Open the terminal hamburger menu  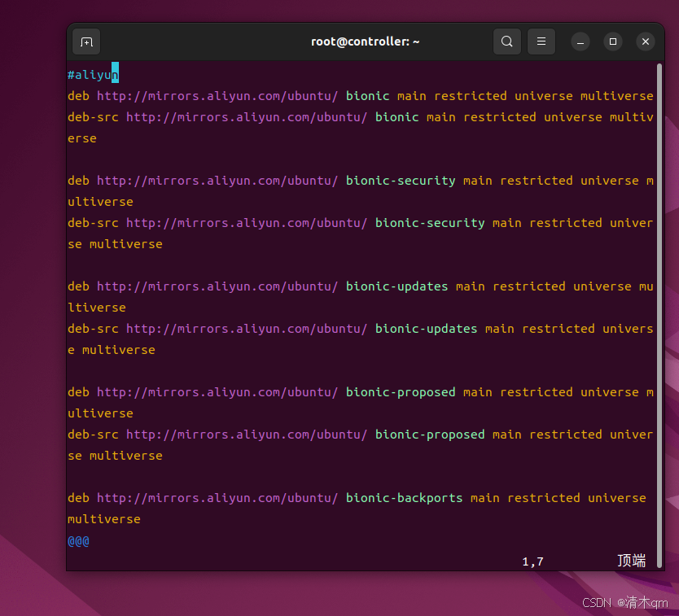(541, 42)
